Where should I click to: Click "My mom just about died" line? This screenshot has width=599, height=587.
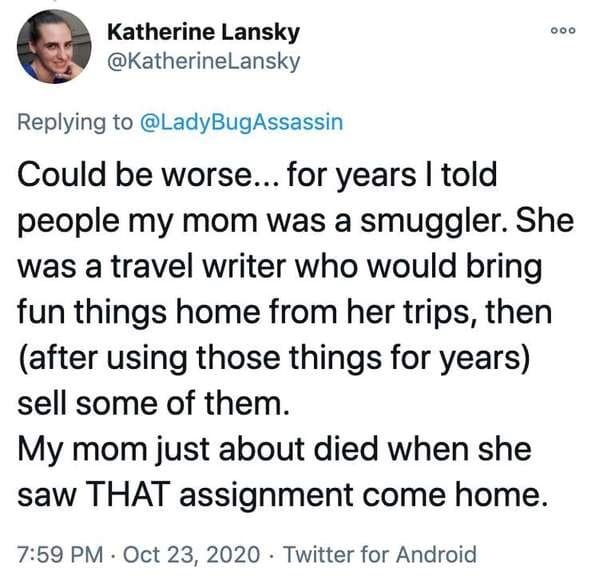(x=274, y=451)
